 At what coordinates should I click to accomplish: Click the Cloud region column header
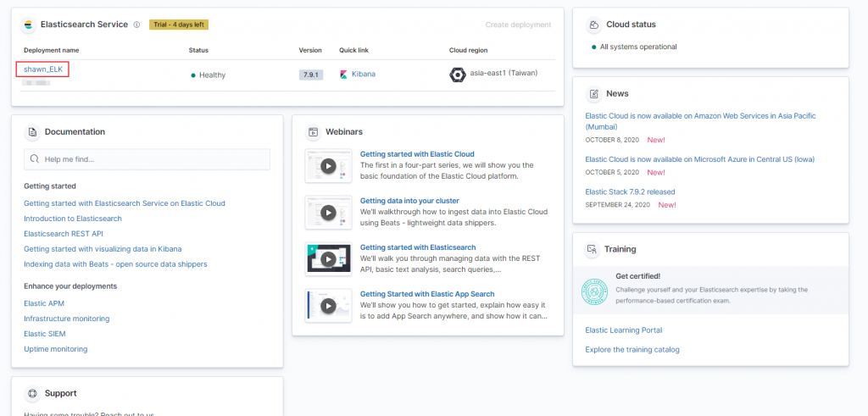tap(468, 50)
